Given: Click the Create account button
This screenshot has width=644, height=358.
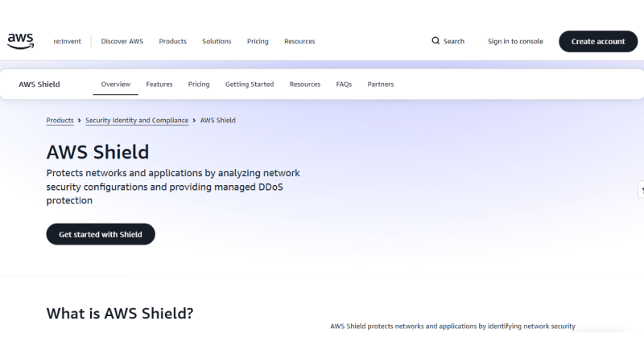Looking at the screenshot, I should point(598,42).
